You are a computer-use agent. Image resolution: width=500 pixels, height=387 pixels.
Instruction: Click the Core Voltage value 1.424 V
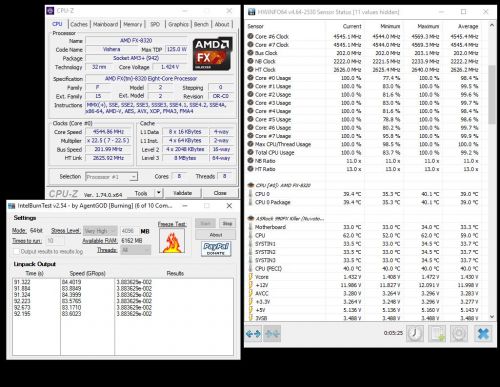[170, 67]
